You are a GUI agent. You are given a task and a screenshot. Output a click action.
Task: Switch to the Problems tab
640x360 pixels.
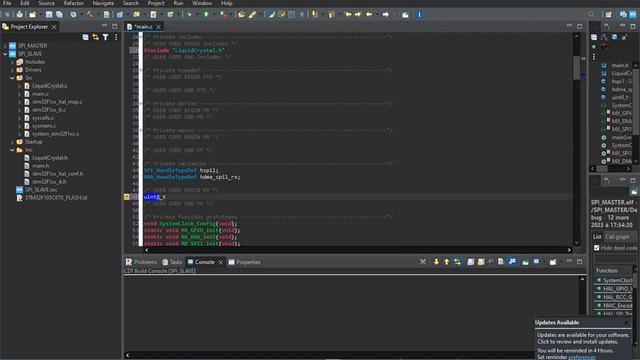[x=141, y=262]
